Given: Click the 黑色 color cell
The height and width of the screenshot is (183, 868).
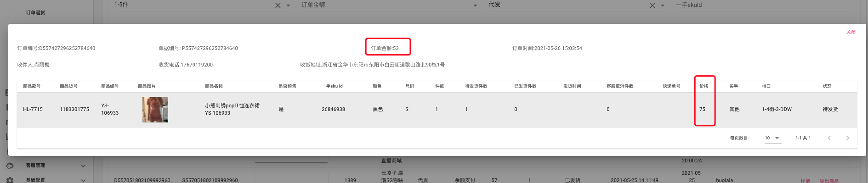Looking at the screenshot, I should 378,110.
